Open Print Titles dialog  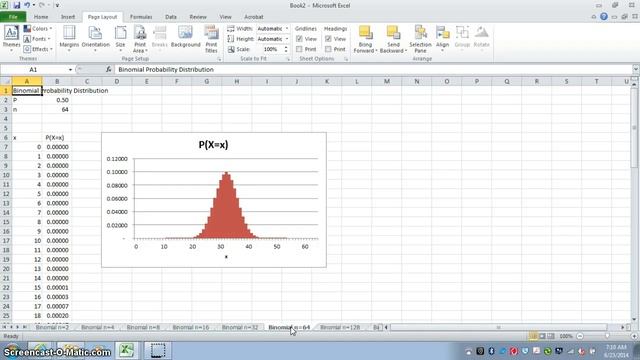click(x=211, y=38)
